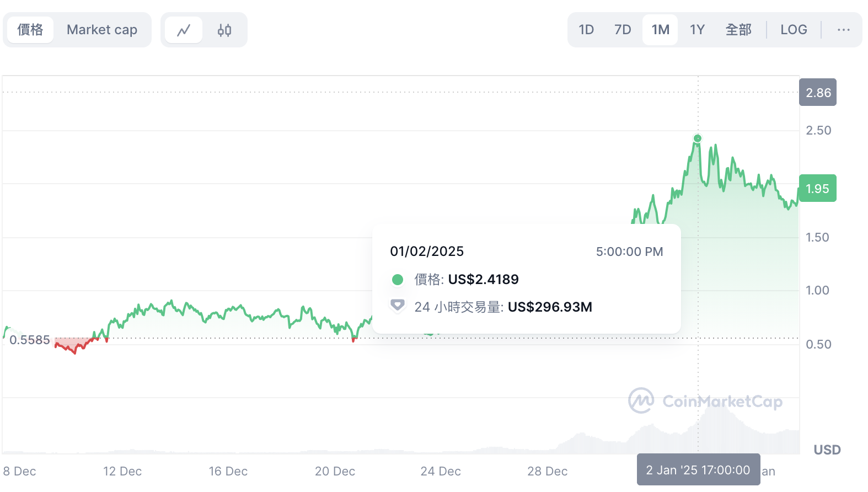Viewport: 868px width, 492px height.
Task: Click the US$296.93M volume in tooltip
Action: point(550,307)
